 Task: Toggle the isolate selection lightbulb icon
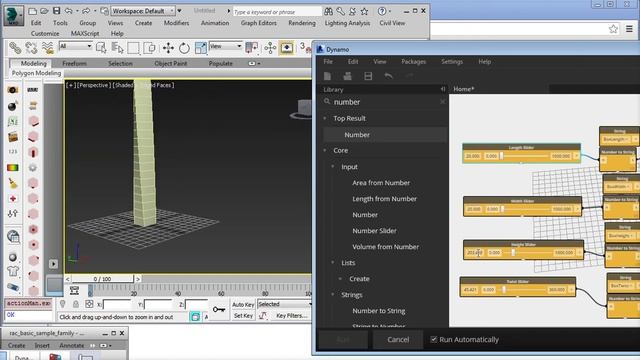coord(62,304)
